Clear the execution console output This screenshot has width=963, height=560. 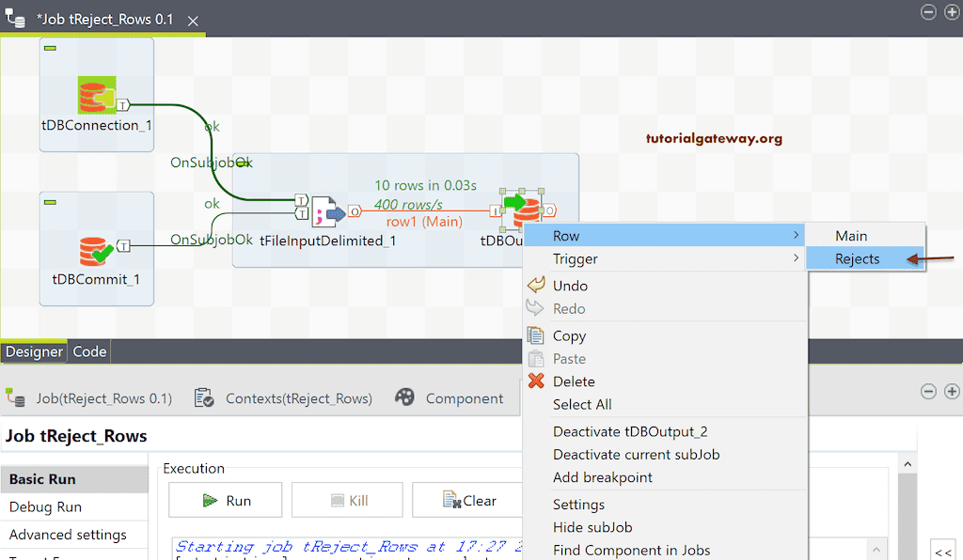(473, 500)
